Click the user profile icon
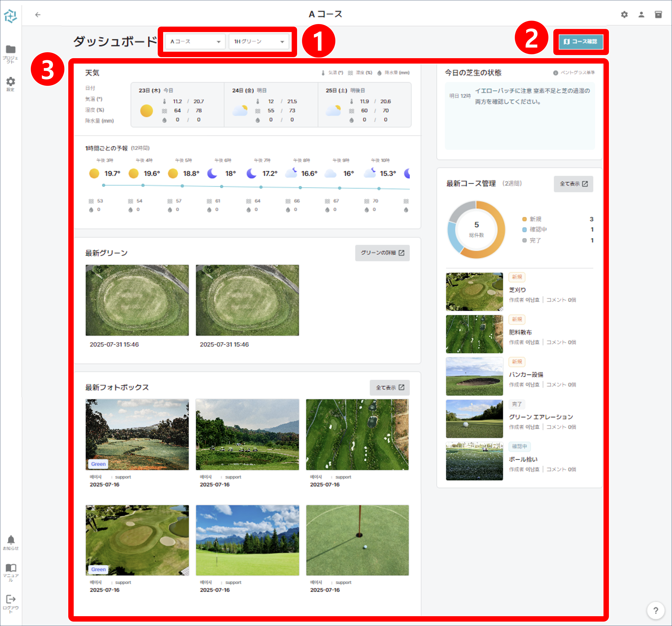The height and width of the screenshot is (626, 672). 641,14
